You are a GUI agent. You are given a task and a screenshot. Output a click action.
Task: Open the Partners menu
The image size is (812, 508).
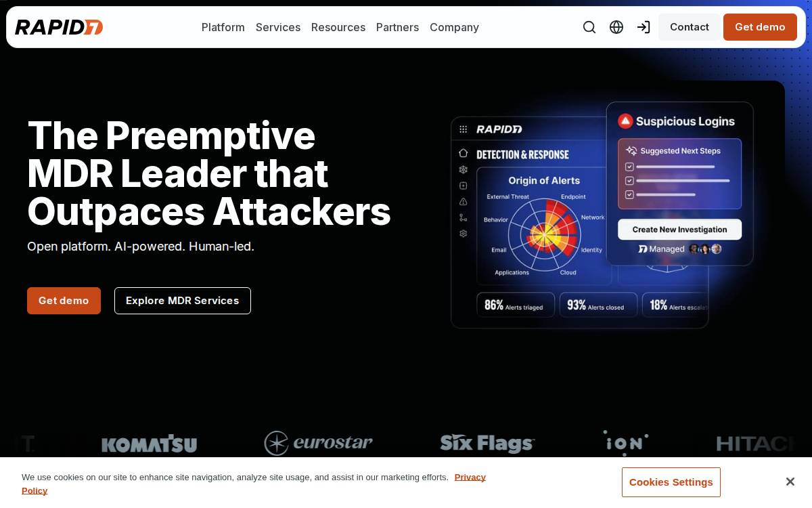tap(397, 27)
